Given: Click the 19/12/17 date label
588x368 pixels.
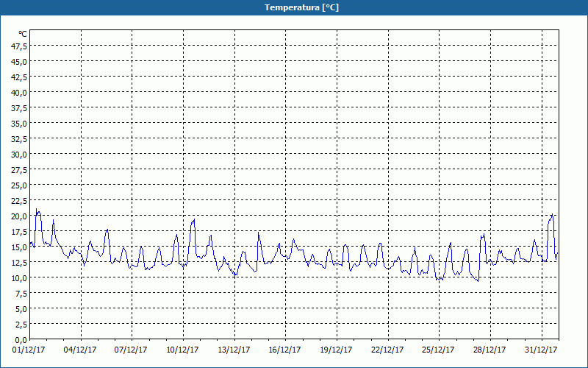Looking at the screenshot, I should coord(336,350).
